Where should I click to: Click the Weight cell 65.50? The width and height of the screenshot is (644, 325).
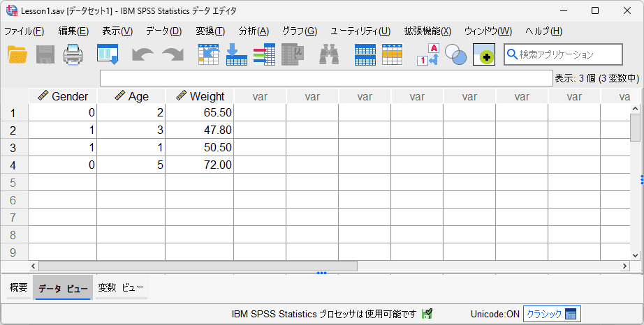tap(200, 113)
